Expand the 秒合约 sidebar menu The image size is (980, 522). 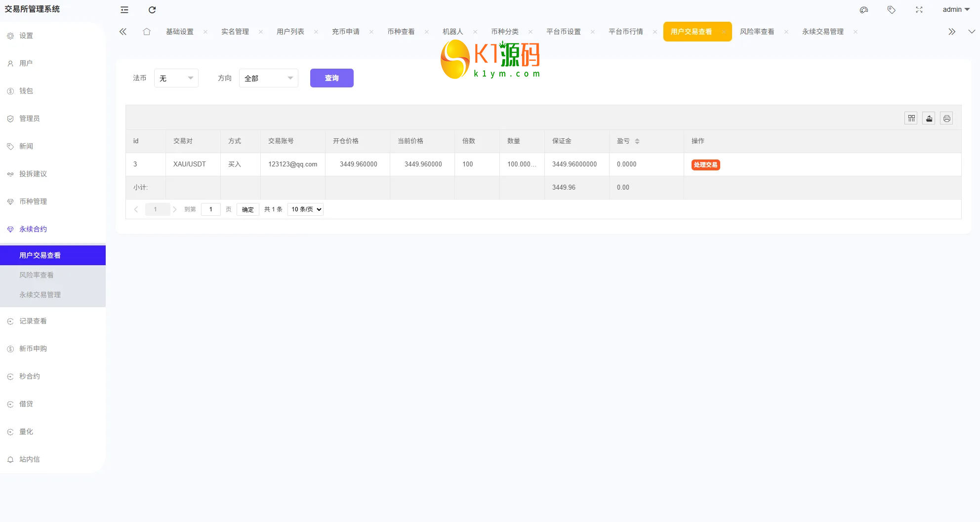53,376
